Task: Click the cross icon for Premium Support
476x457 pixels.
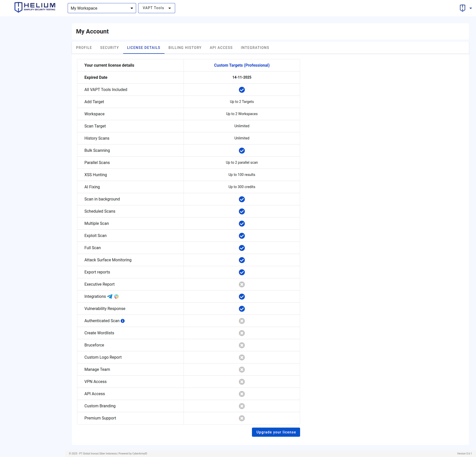Action: click(242, 418)
